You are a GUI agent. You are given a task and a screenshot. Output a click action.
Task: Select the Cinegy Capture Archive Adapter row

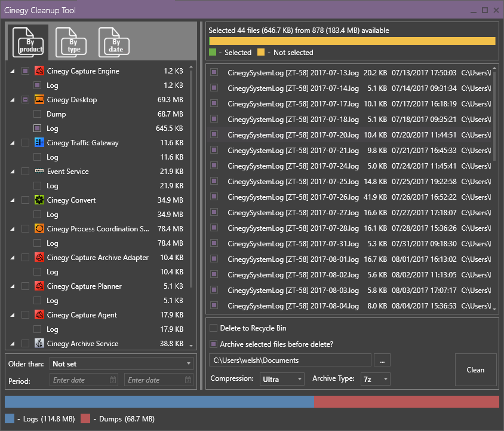click(98, 257)
